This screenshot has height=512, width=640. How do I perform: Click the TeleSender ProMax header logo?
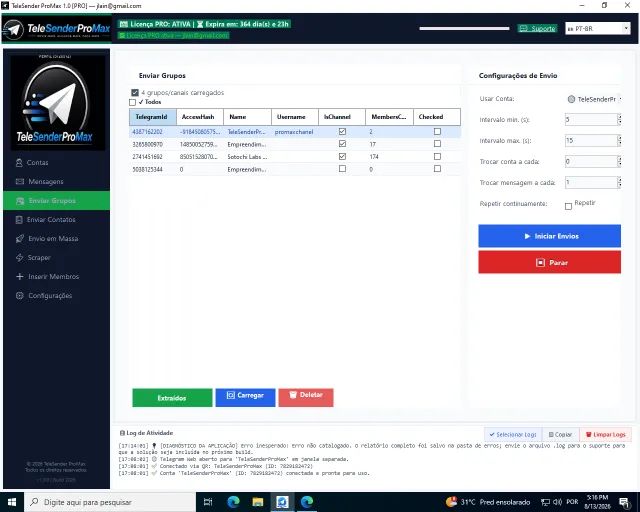57,29
